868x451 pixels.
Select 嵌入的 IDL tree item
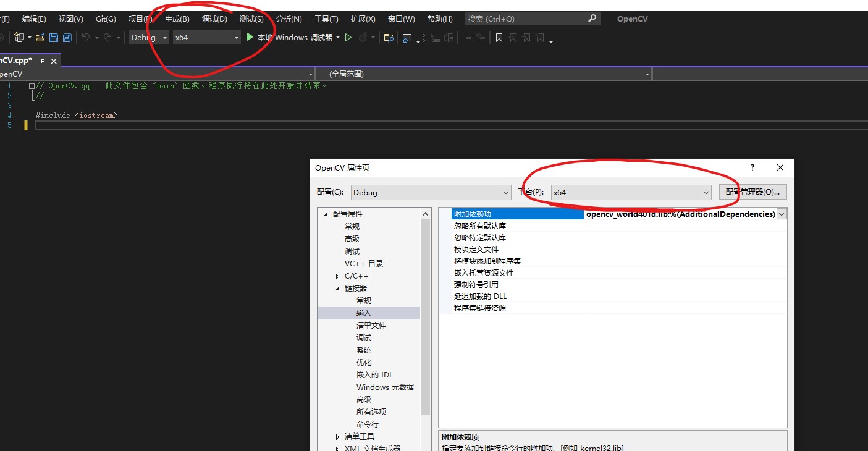(374, 375)
